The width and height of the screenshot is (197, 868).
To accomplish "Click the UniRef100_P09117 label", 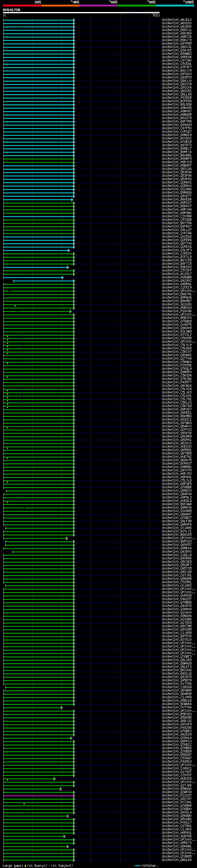I will tap(177, 823).
